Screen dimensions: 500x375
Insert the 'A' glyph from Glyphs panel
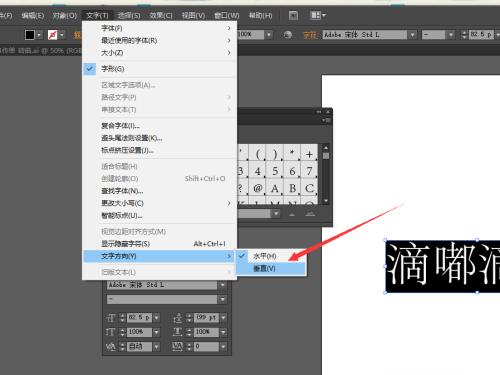275,188
